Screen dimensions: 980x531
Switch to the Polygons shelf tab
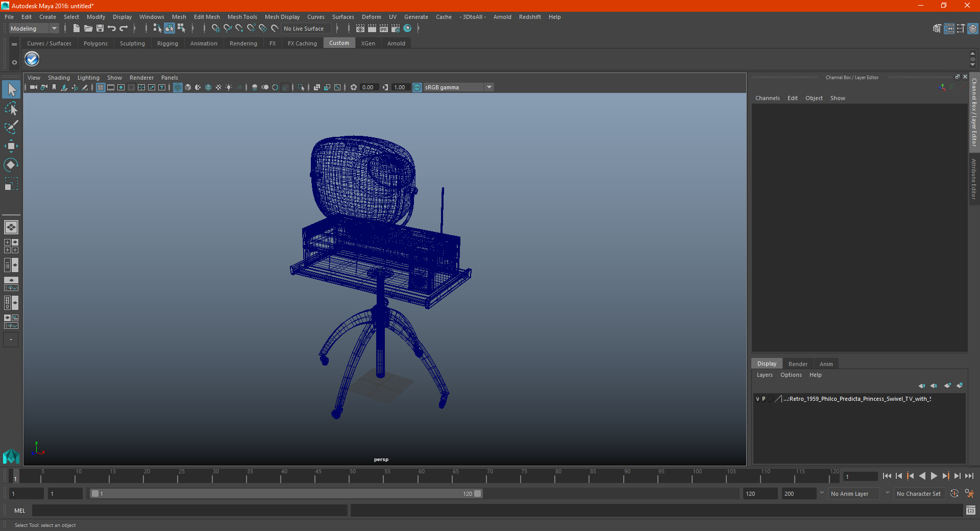[x=95, y=43]
